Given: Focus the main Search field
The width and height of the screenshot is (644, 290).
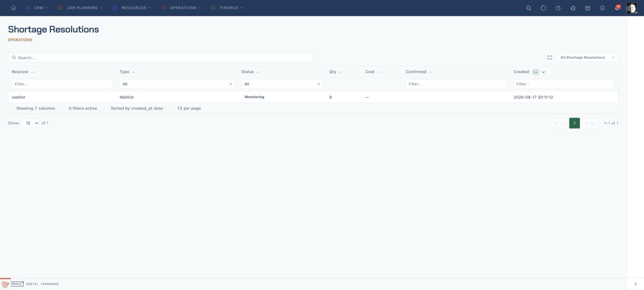Looking at the screenshot, I should click(x=161, y=58).
